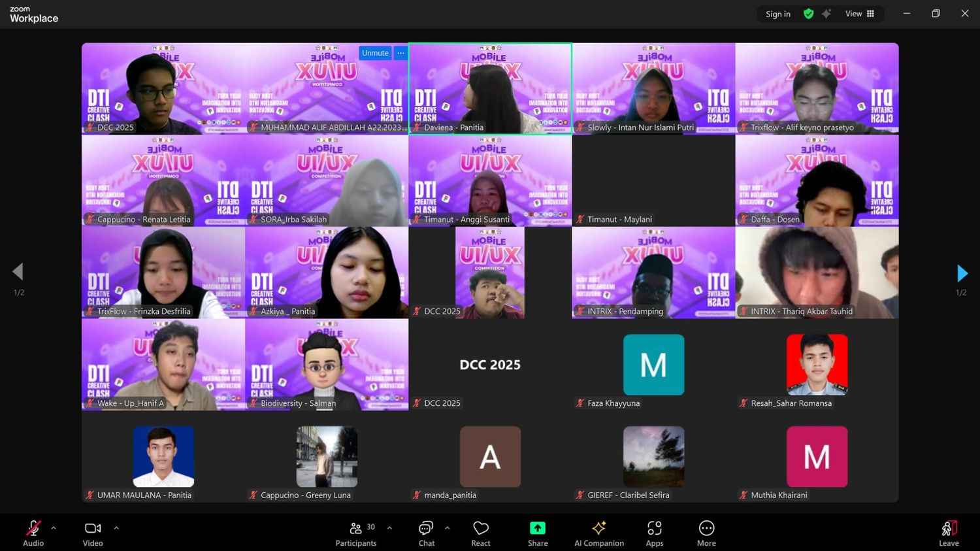Open the Apps icon
The height and width of the screenshot is (551, 980).
(655, 528)
